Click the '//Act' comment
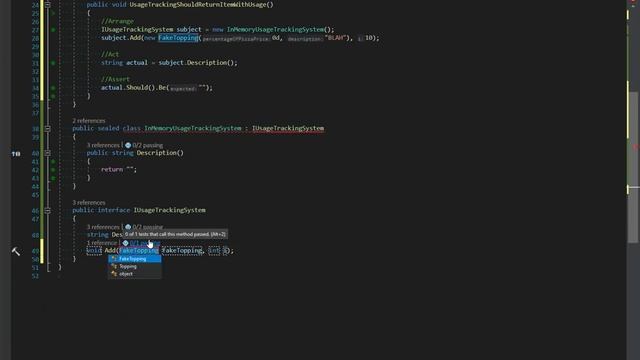The height and width of the screenshot is (360, 640). click(110, 54)
